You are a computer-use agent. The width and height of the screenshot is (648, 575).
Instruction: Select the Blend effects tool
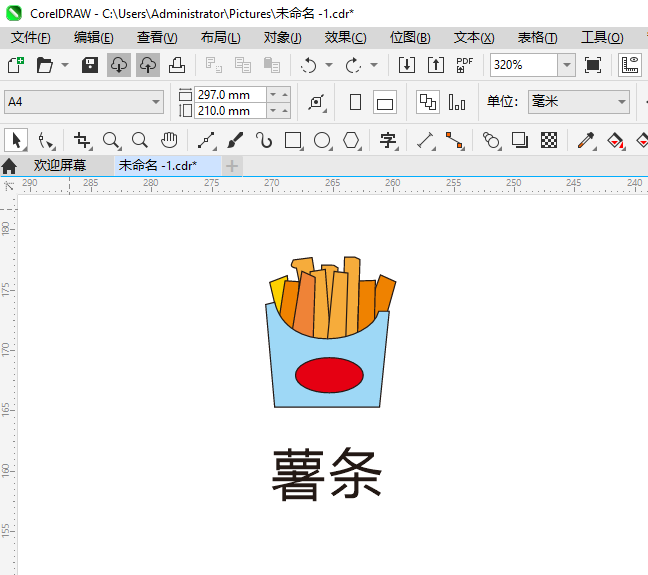click(491, 141)
